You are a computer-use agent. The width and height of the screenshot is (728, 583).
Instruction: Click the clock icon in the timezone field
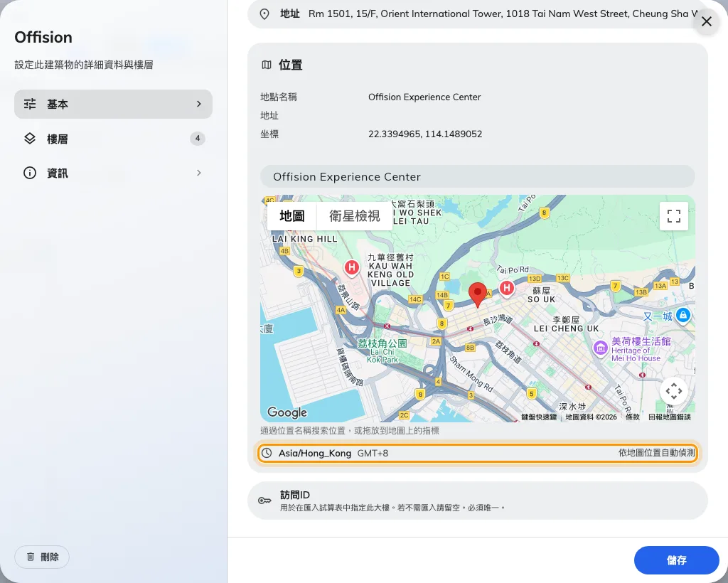267,453
